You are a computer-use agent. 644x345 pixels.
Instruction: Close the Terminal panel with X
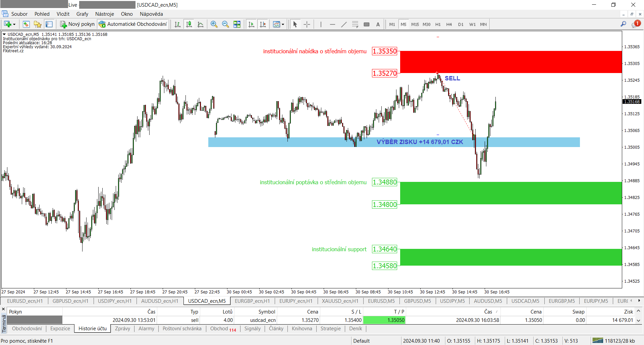(4, 309)
